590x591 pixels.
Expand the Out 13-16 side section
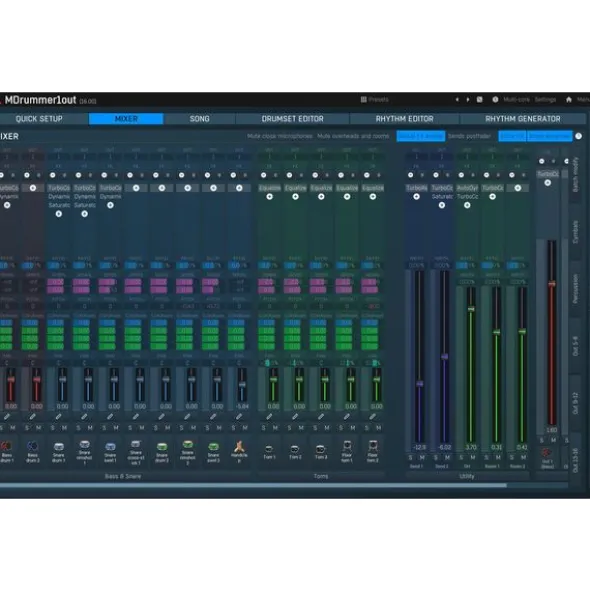[x=575, y=460]
